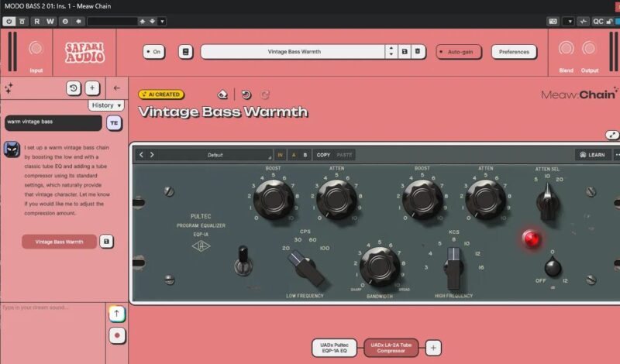
Task: Toggle the plugin On button
Action: [x=153, y=52]
